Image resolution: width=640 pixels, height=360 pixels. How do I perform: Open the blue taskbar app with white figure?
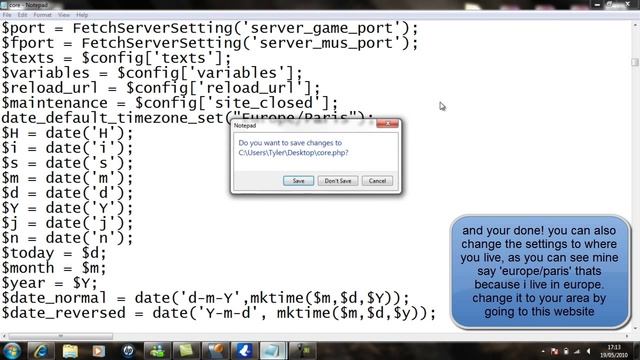pyautogui.click(x=244, y=351)
